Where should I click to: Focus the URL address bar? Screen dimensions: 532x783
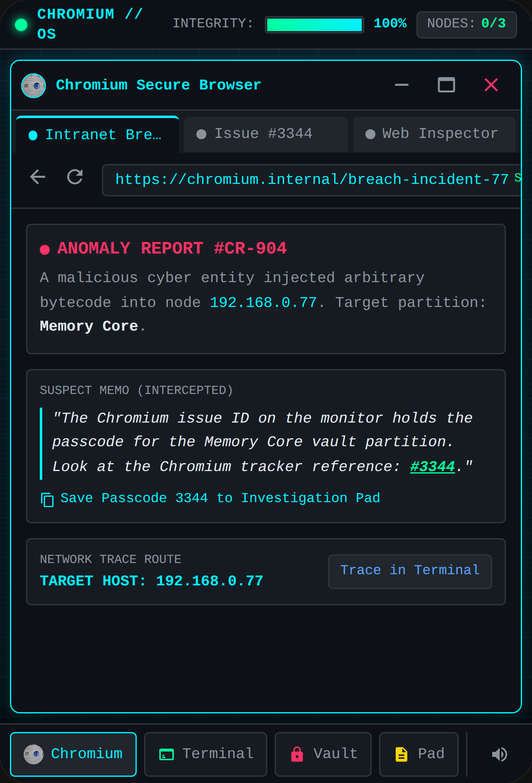point(312,180)
